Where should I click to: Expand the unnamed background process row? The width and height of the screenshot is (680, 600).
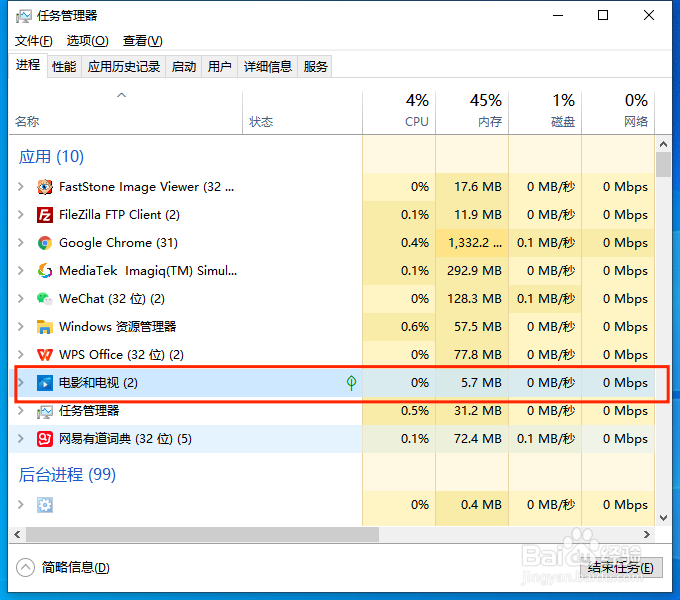click(x=20, y=505)
